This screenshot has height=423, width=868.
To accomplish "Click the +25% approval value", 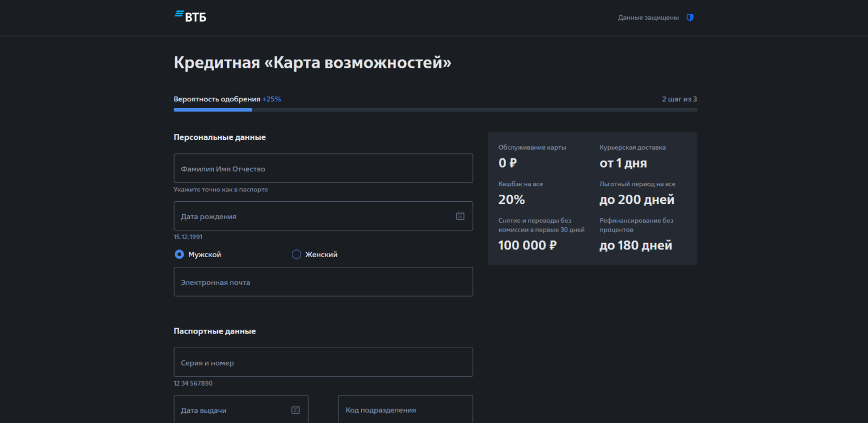I will point(271,99).
